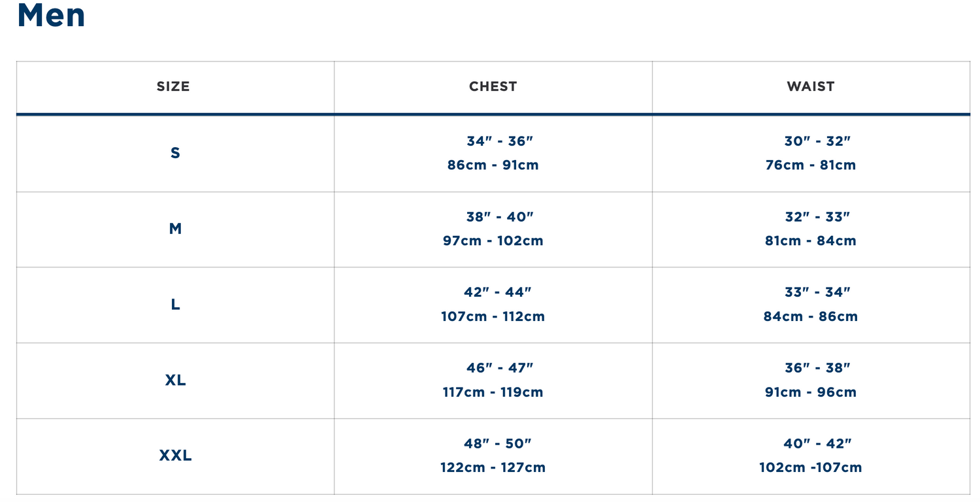Image resolution: width=980 pixels, height=502 pixels.
Task: Click waist value 91cm - 96cm
Action: coord(811,392)
